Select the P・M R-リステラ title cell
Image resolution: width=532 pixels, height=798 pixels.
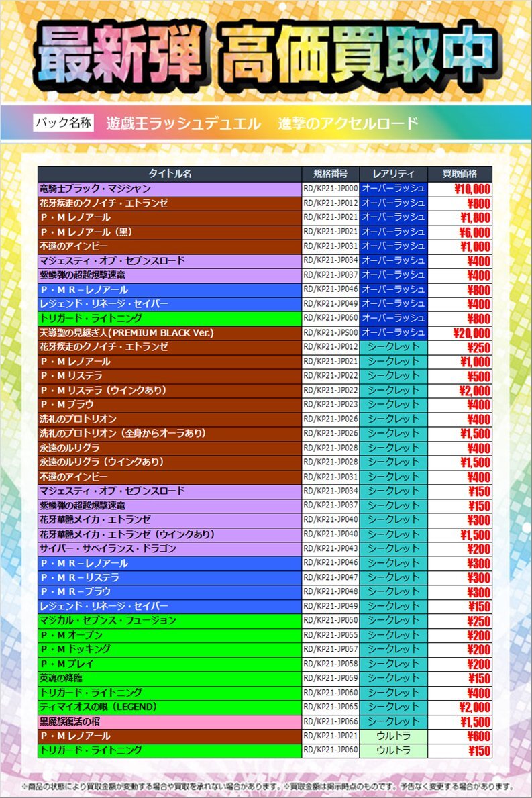170,578
